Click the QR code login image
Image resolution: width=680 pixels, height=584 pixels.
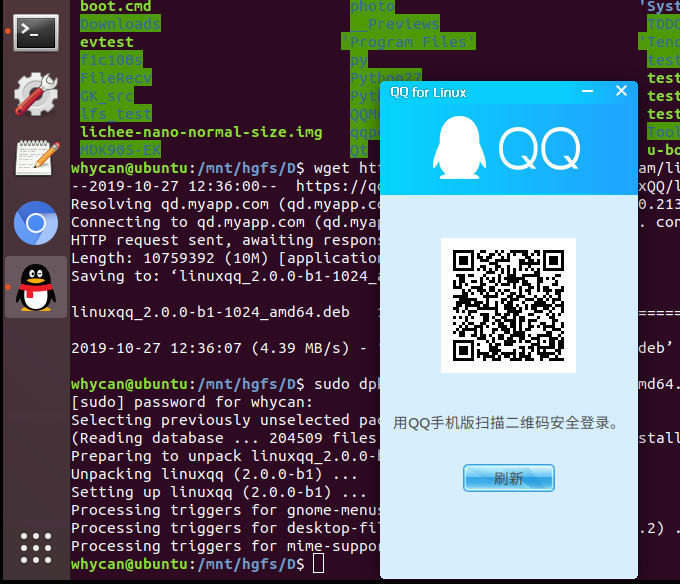click(508, 305)
